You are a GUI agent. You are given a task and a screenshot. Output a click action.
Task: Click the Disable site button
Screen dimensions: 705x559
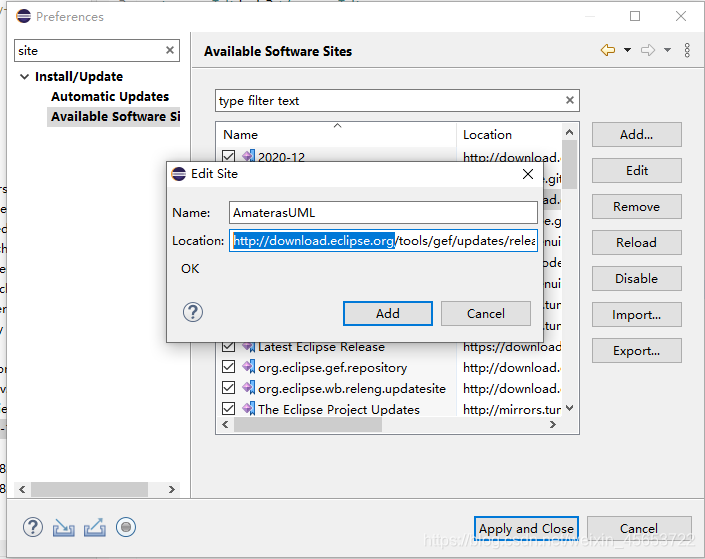(637, 278)
